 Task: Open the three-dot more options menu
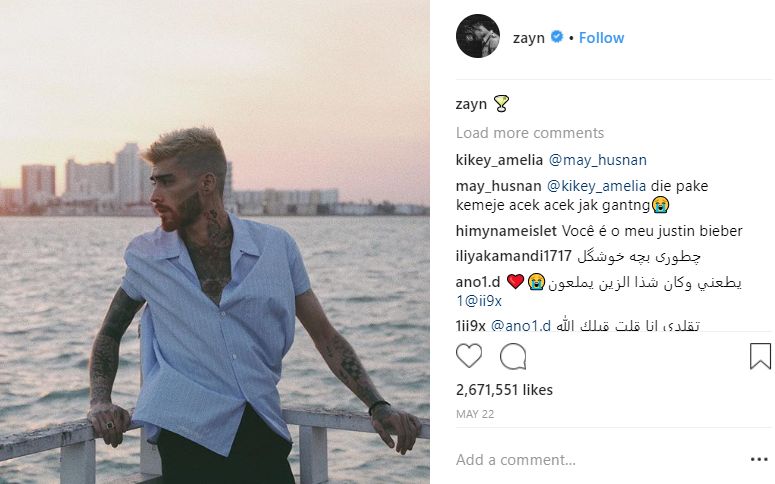pos(759,460)
